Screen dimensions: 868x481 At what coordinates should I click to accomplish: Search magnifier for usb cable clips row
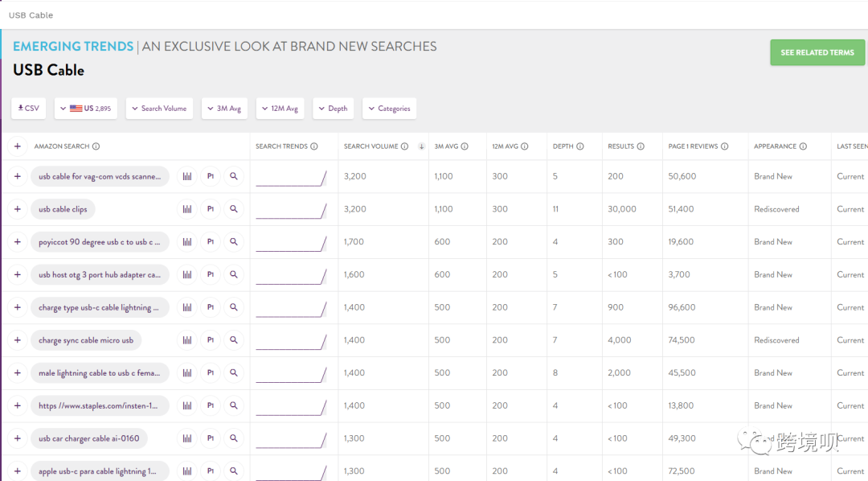[x=234, y=209]
